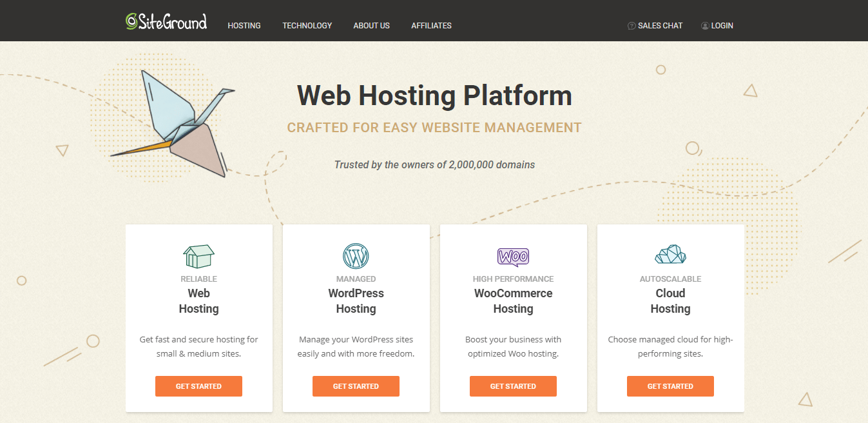Click the WooCommerce Hosting card title
The image size is (868, 423).
click(513, 301)
